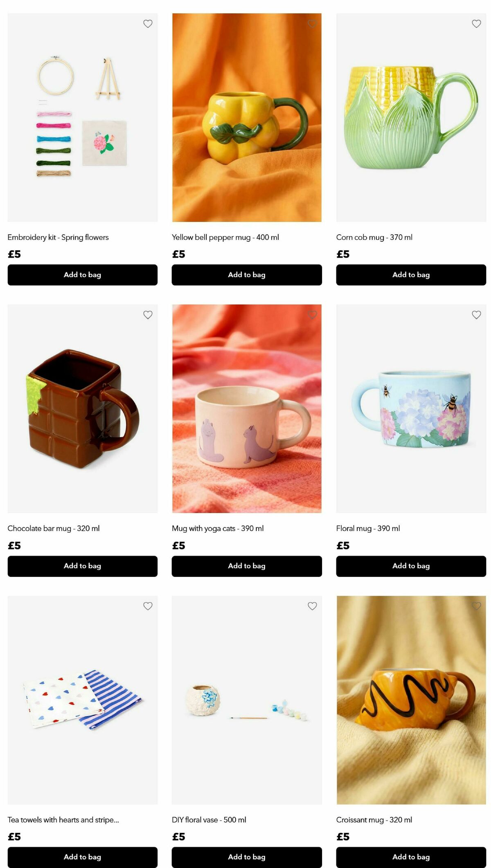Image resolution: width=491 pixels, height=868 pixels.
Task: Tap heart on Yellow bell pepper mug
Action: (x=312, y=24)
